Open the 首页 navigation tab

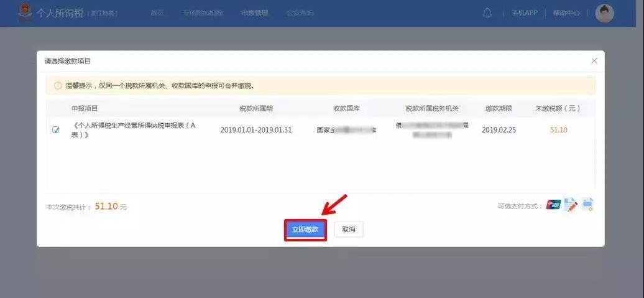click(x=157, y=13)
